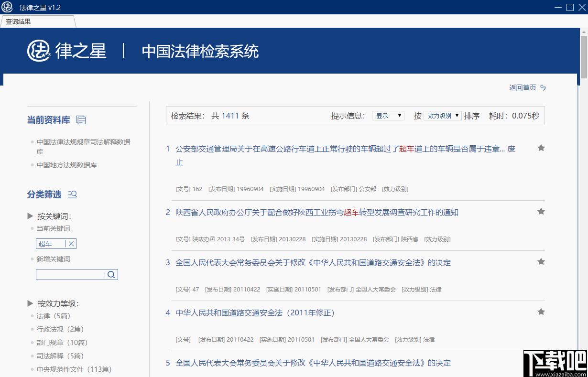Image resolution: width=588 pixels, height=377 pixels.
Task: Open 中华人民共和国道路交通安全法（2011年修正）
Action: (255, 312)
